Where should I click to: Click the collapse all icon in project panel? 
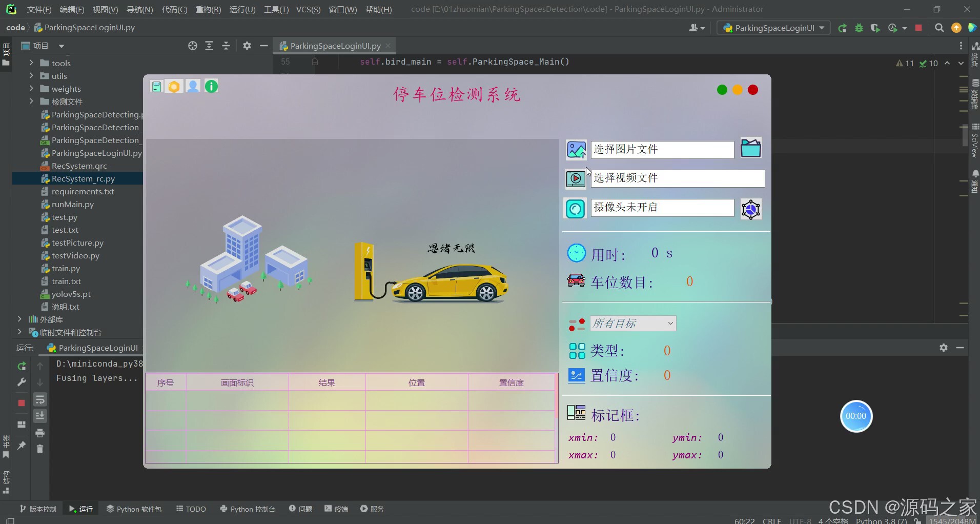[x=226, y=46]
